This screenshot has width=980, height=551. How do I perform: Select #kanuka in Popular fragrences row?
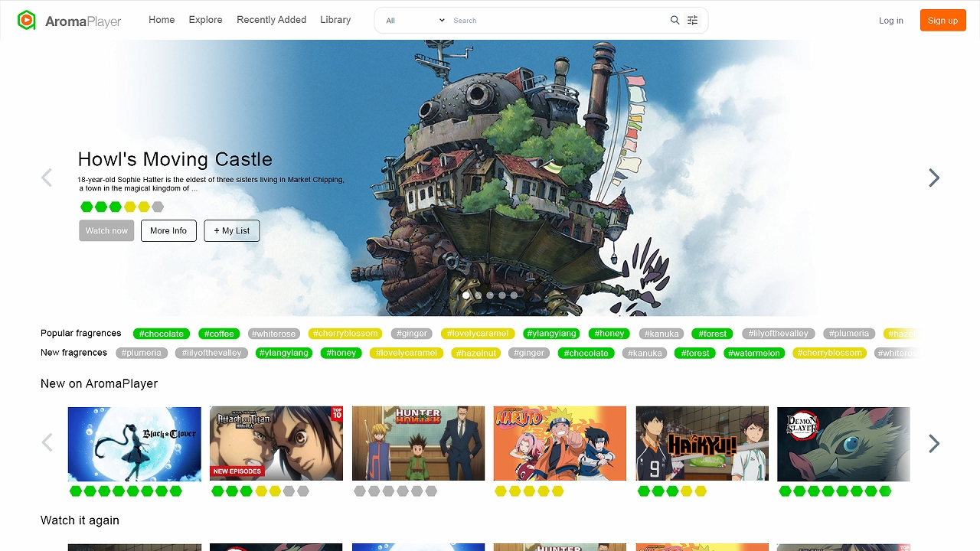pyautogui.click(x=661, y=334)
